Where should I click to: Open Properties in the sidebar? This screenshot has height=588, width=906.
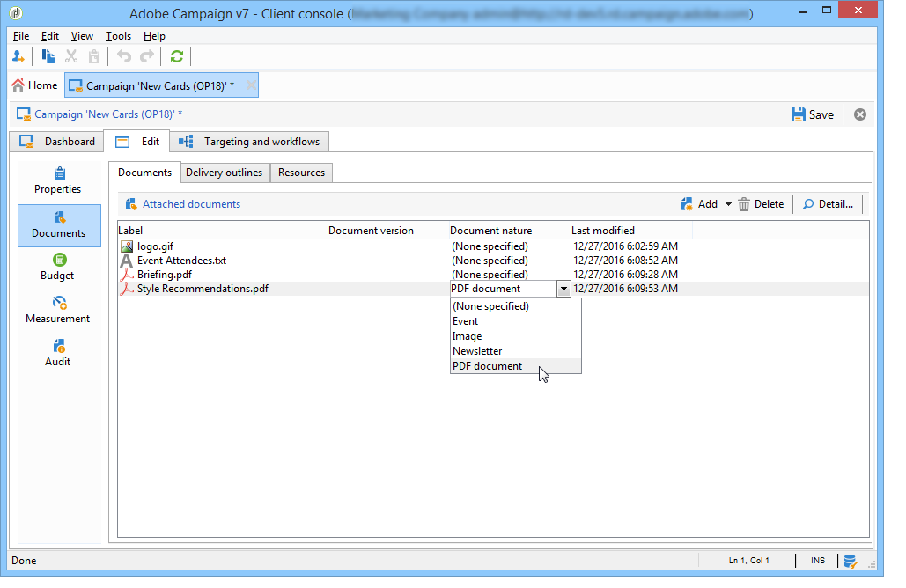pos(58,180)
